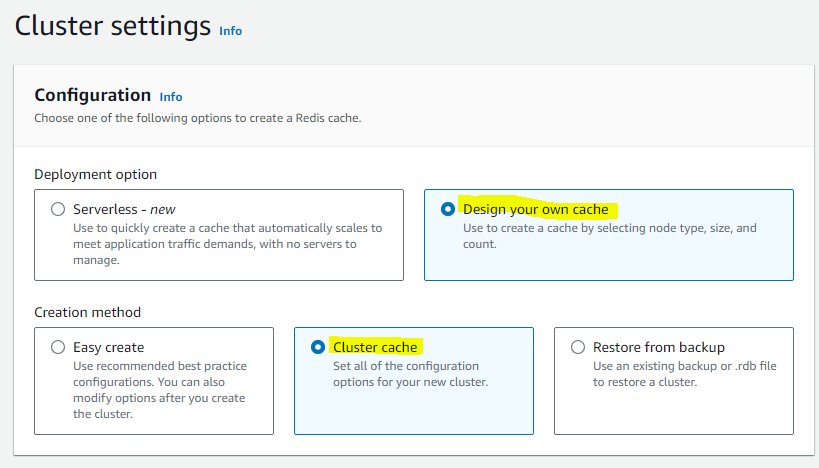
Task: Choose the Cluster cache radio button
Action: 318,347
